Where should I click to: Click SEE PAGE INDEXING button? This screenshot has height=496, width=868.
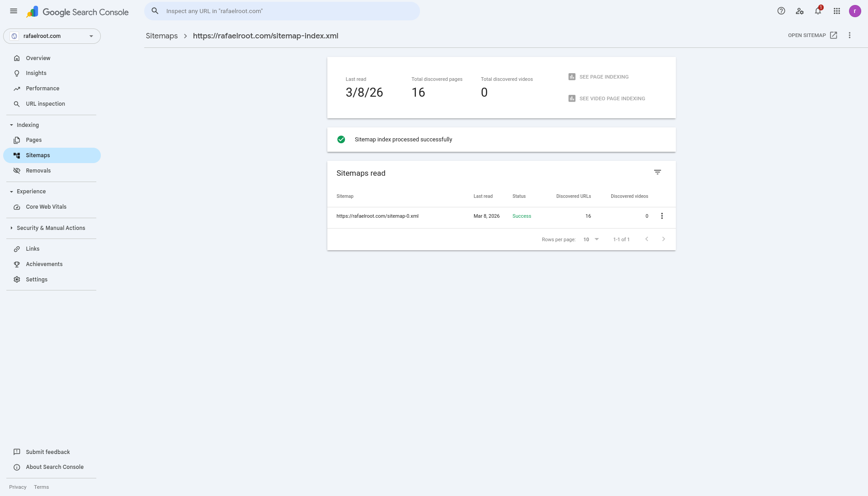604,77
